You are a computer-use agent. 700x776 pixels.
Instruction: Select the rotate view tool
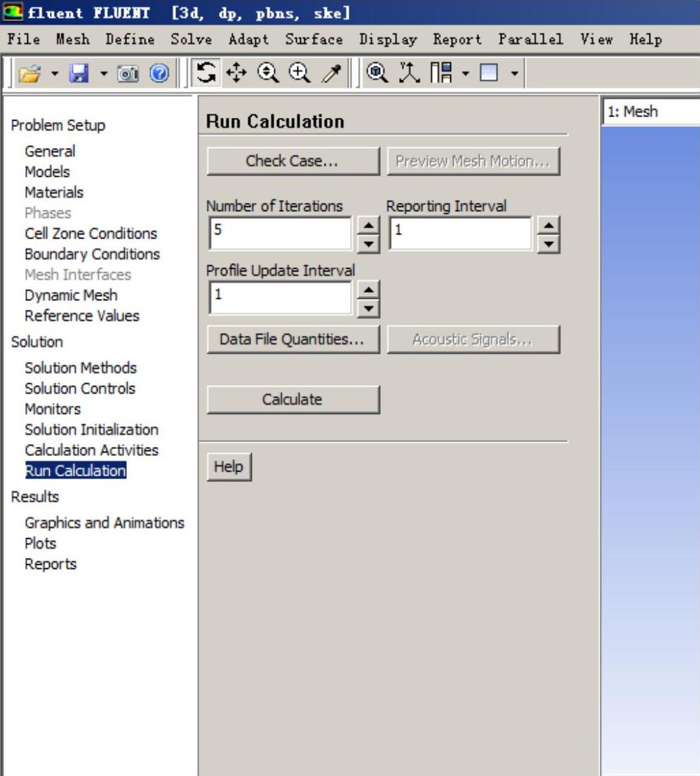tap(206, 73)
